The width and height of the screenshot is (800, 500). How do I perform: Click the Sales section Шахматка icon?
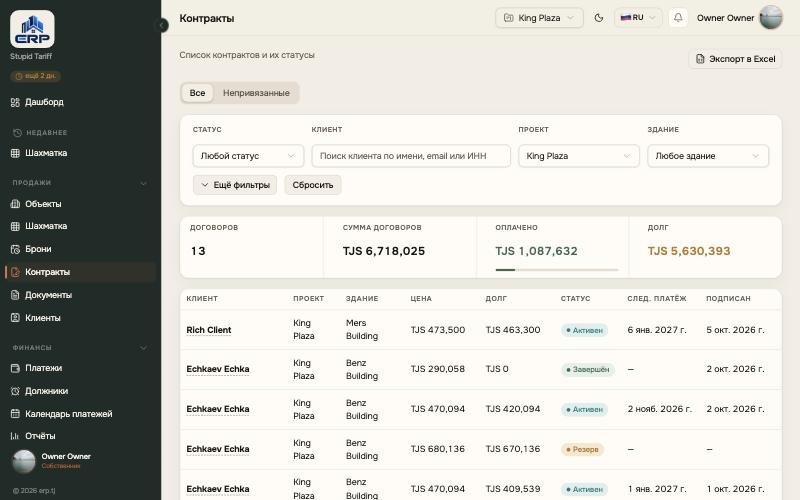pyautogui.click(x=15, y=226)
